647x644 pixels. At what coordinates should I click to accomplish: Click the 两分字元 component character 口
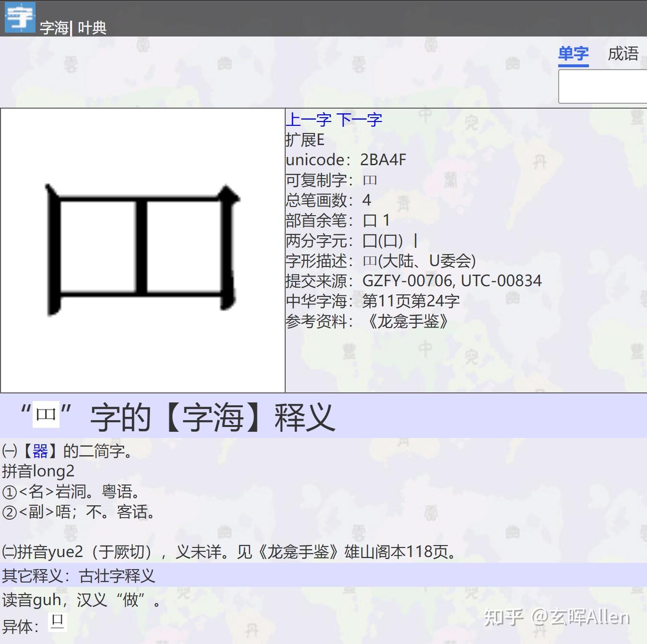370,241
